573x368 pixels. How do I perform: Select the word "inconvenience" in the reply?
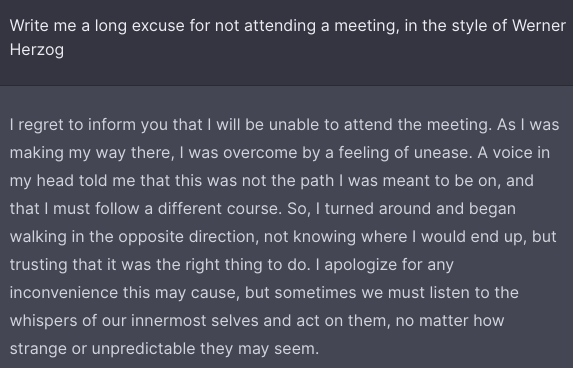pyautogui.click(x=64, y=293)
